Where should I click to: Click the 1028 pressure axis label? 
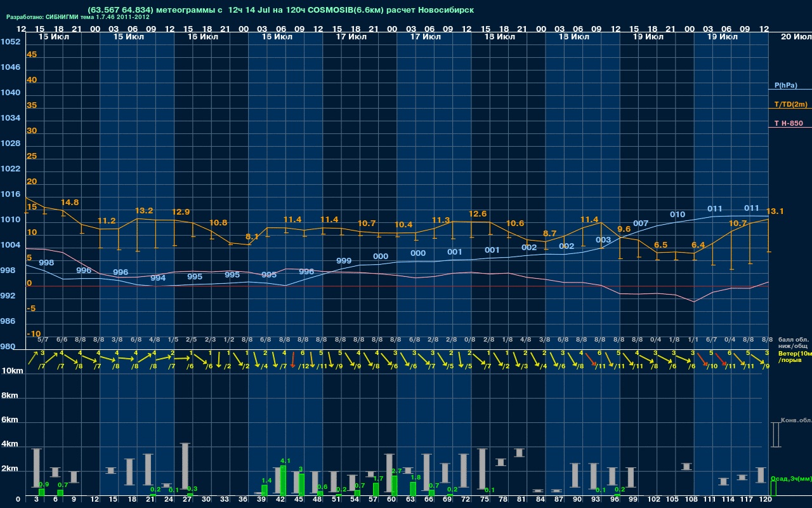10,144
